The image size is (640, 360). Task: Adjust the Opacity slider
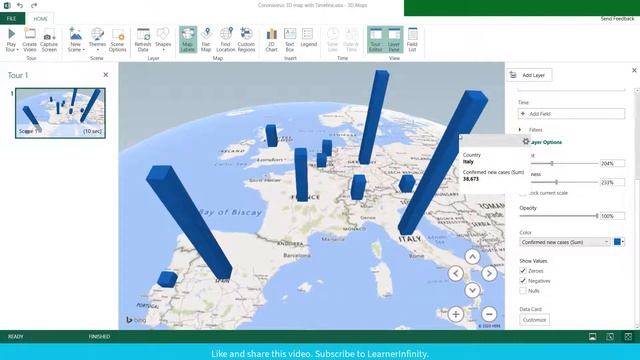pyautogui.click(x=596, y=216)
